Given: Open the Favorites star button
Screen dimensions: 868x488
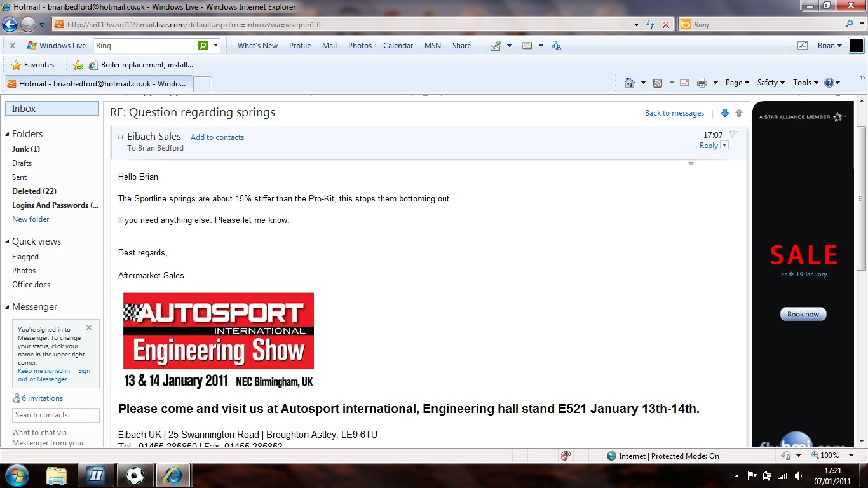Looking at the screenshot, I should click(33, 65).
